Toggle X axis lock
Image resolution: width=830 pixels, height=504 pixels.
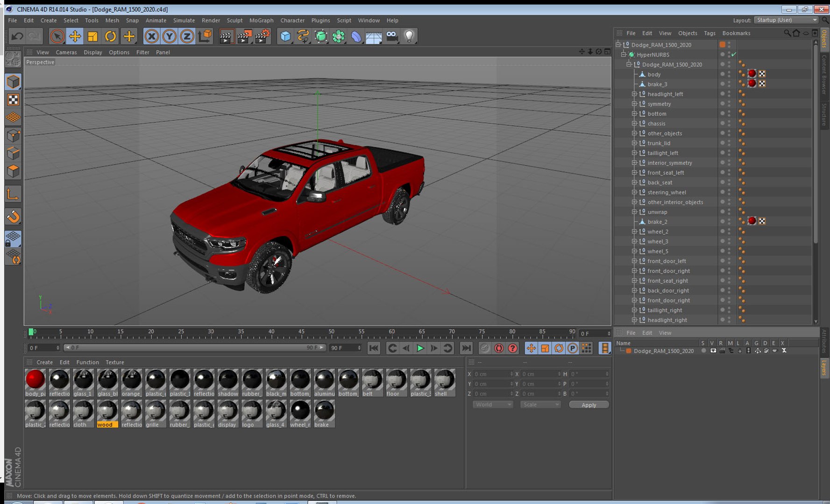pyautogui.click(x=151, y=36)
